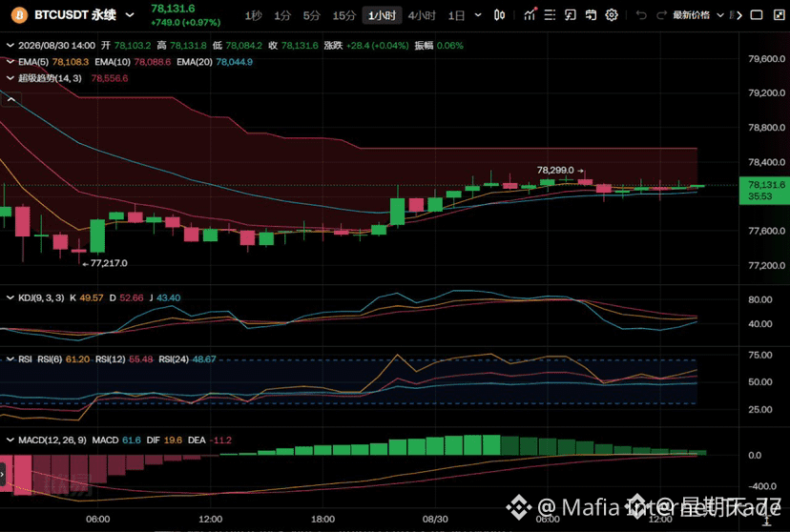The width and height of the screenshot is (790, 532).
Task: Collapse the MACD(12, 26, 9) indicator panel
Action: tap(10, 440)
